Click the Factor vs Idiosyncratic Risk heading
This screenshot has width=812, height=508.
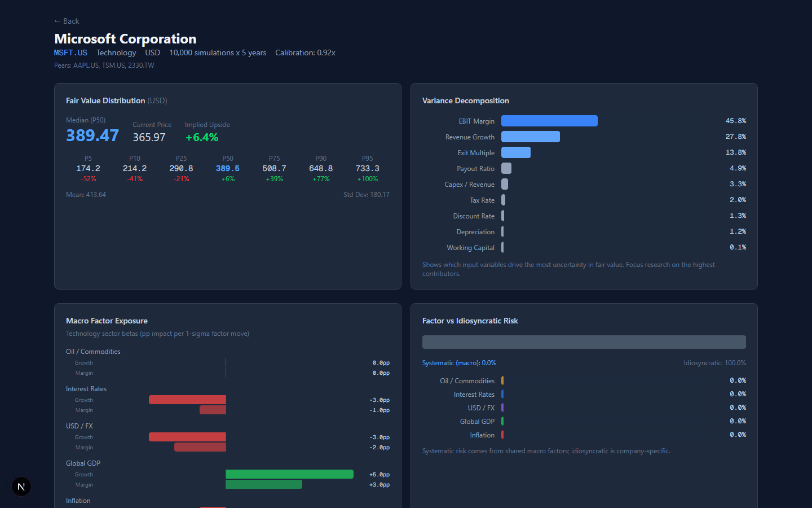[470, 321]
